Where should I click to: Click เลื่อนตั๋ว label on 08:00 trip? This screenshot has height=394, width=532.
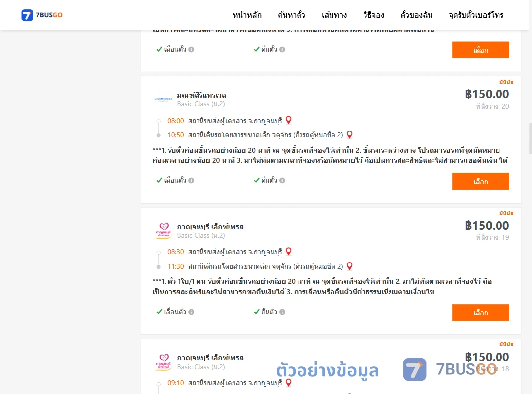click(175, 181)
